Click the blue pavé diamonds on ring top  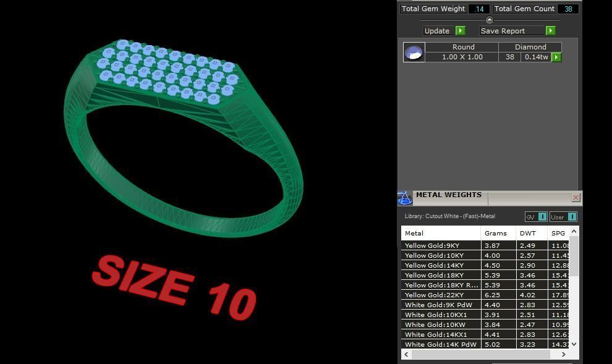tap(168, 72)
